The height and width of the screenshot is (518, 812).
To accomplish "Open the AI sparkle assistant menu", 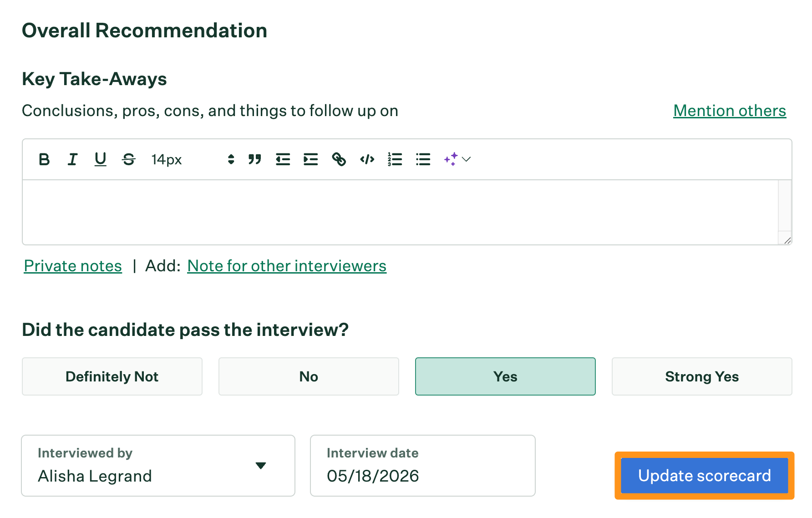I will pos(457,159).
